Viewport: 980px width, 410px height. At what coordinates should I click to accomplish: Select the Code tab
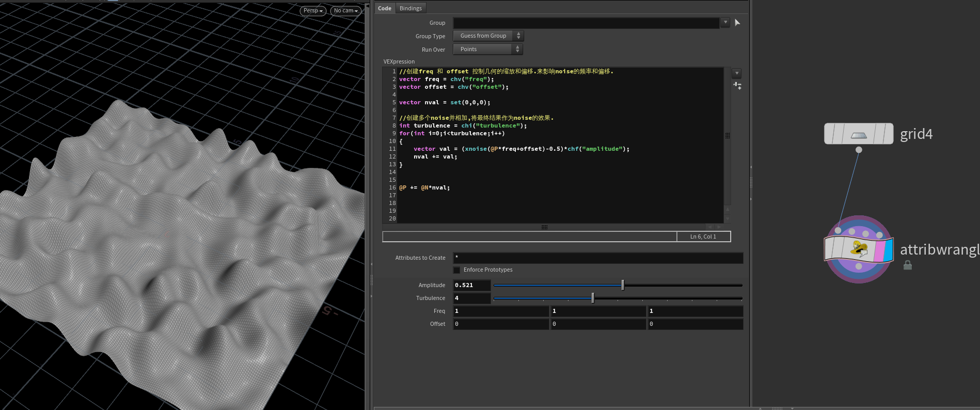click(385, 8)
